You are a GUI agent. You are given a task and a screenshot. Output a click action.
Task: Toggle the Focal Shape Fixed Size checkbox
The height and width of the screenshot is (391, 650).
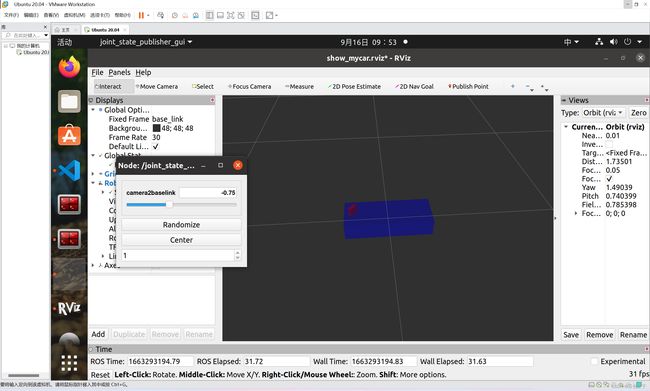tap(609, 179)
